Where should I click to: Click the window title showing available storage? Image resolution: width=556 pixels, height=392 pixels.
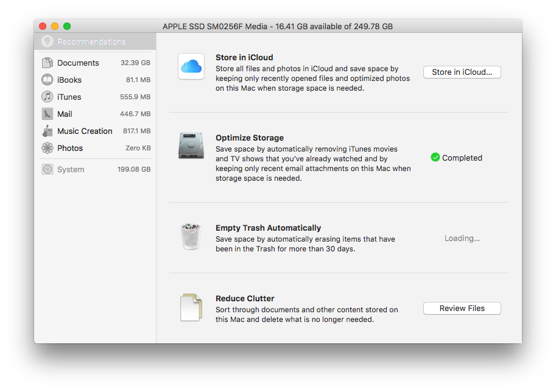pos(277,26)
